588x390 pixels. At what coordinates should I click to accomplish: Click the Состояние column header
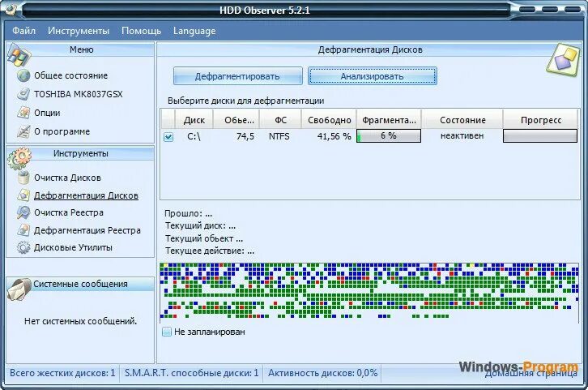click(462, 120)
